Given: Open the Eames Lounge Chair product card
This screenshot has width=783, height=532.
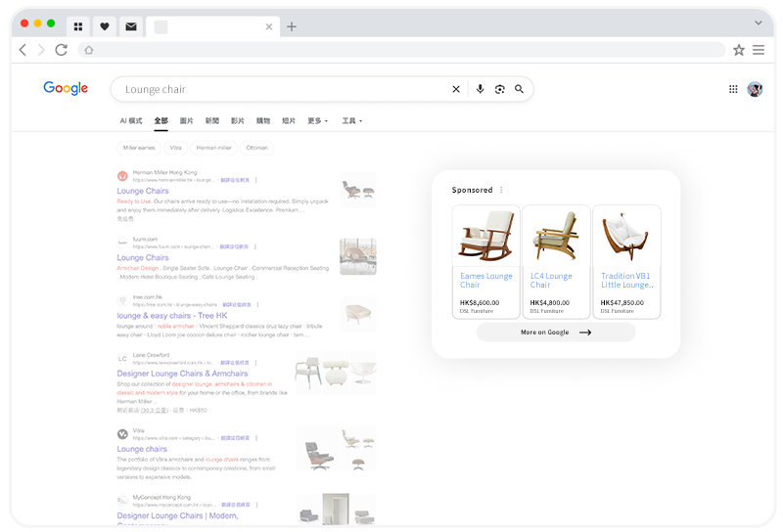Looking at the screenshot, I should pyautogui.click(x=485, y=261).
